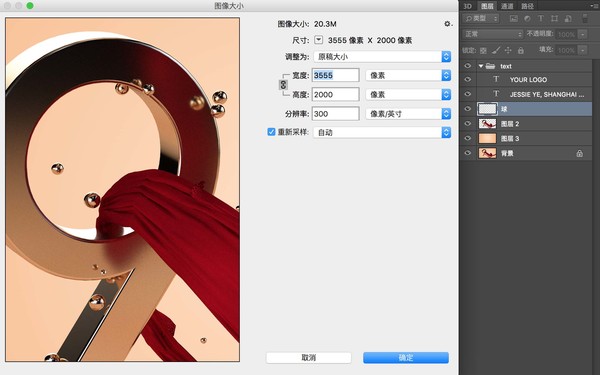Select the YOUR LOGO layer name
Viewport: 600px width, 375px height.
pos(528,80)
